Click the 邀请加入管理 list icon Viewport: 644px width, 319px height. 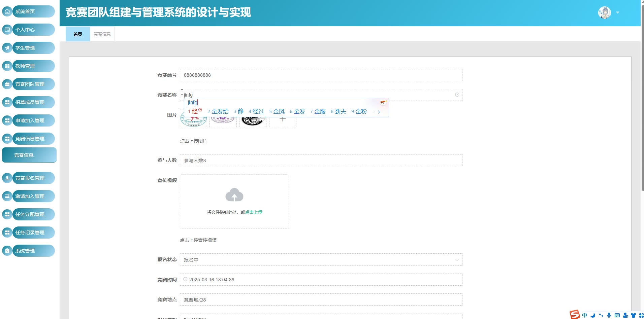pyautogui.click(x=7, y=196)
